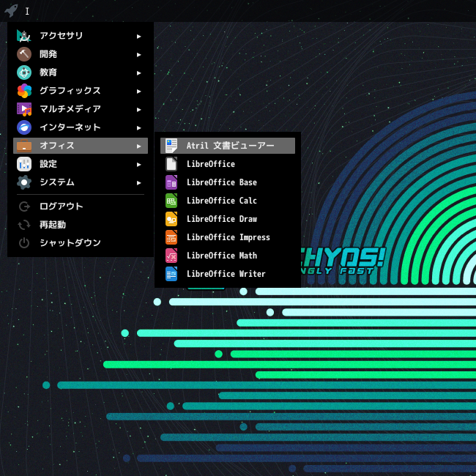Screen dimensions: 476x476
Task: Choose 再起動 to reboot
Action: [81, 225]
